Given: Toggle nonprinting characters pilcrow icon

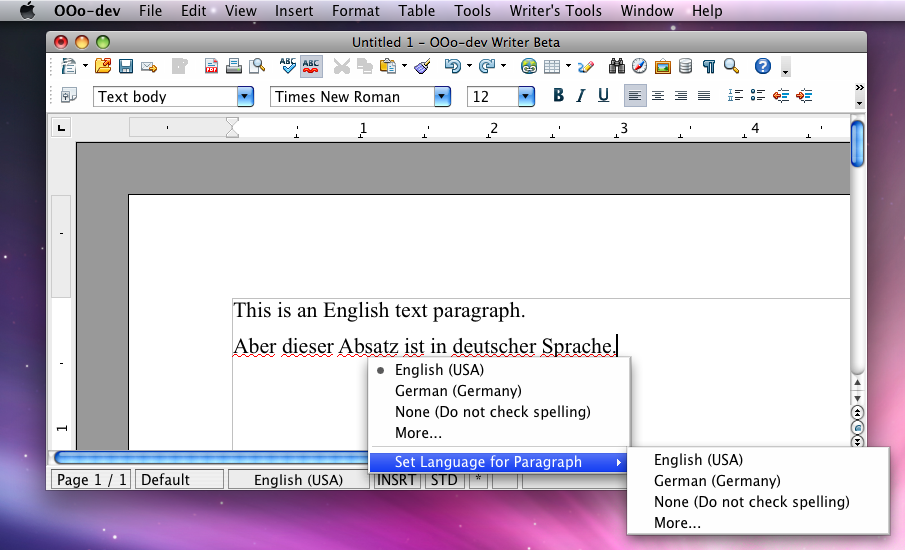Looking at the screenshot, I should point(708,67).
